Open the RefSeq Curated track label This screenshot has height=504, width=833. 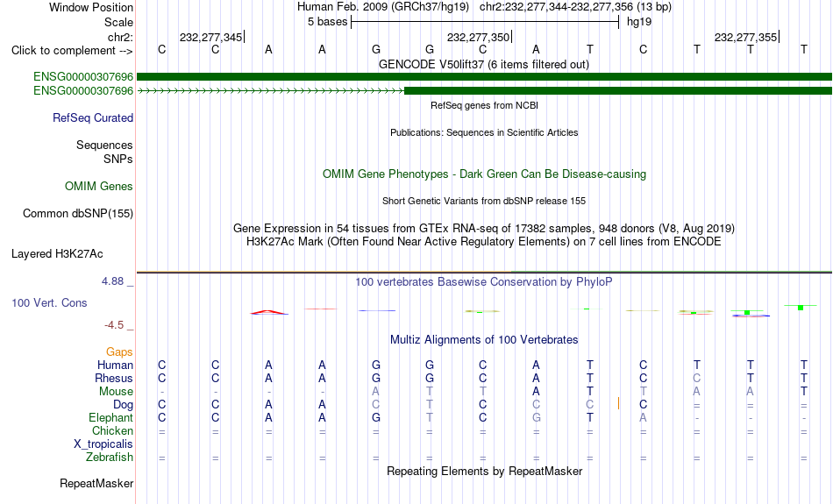pos(93,118)
